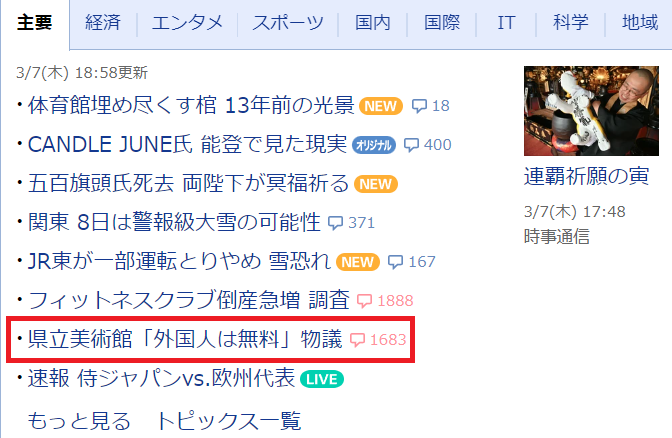Select the スポーツ tab
Screen dimensions: 672x438
[x=288, y=22]
